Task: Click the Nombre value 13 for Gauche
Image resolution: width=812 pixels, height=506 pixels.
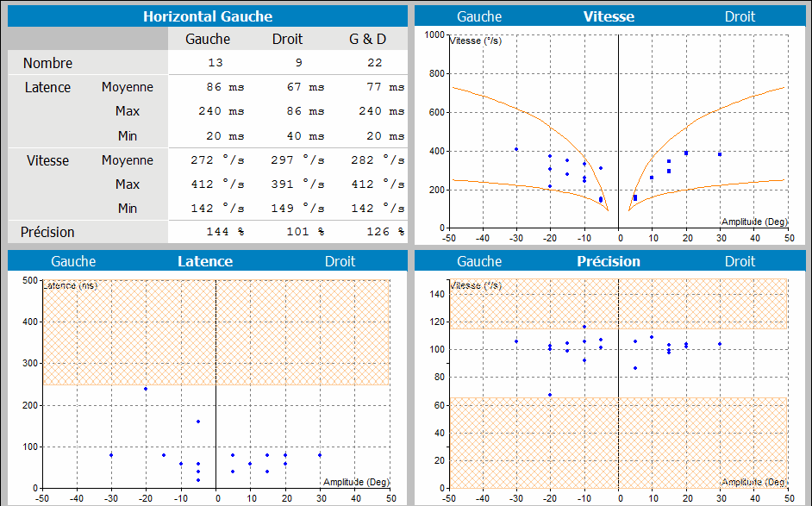Action: (x=215, y=63)
